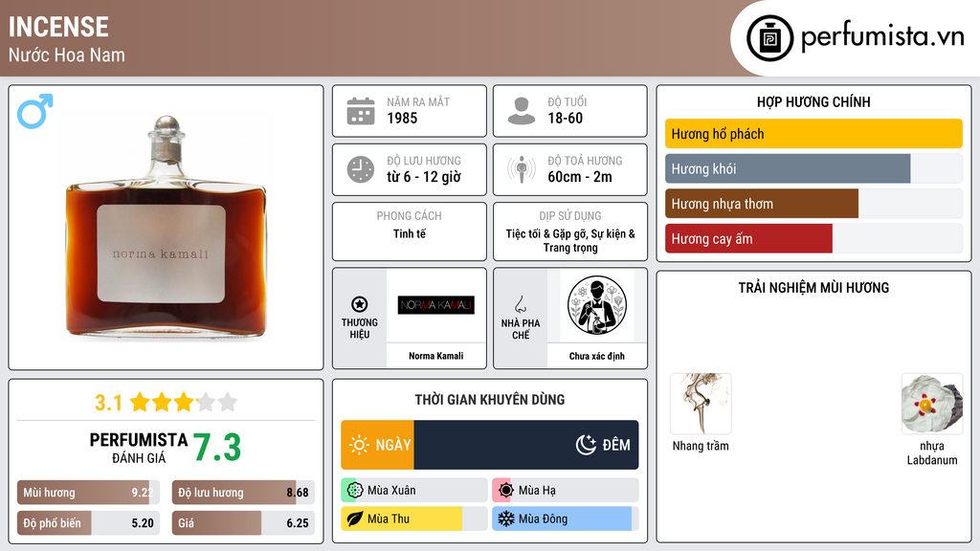Click the moon icon beside Đêm
980x551 pixels.
(x=586, y=445)
